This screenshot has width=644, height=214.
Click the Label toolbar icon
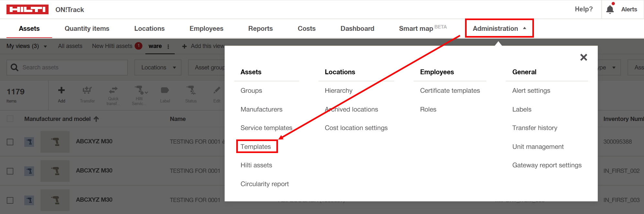[x=165, y=90]
